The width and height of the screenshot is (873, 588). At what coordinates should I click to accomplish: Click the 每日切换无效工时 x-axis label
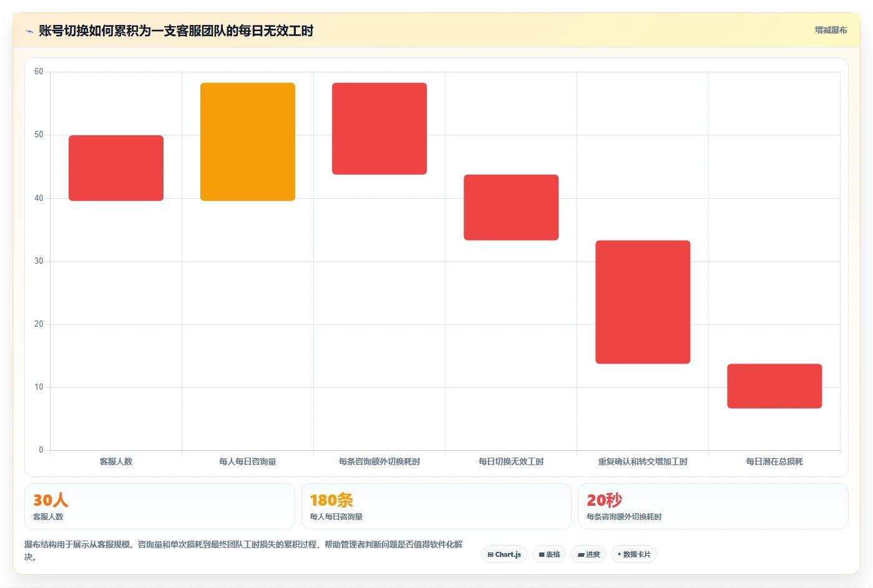(511, 461)
